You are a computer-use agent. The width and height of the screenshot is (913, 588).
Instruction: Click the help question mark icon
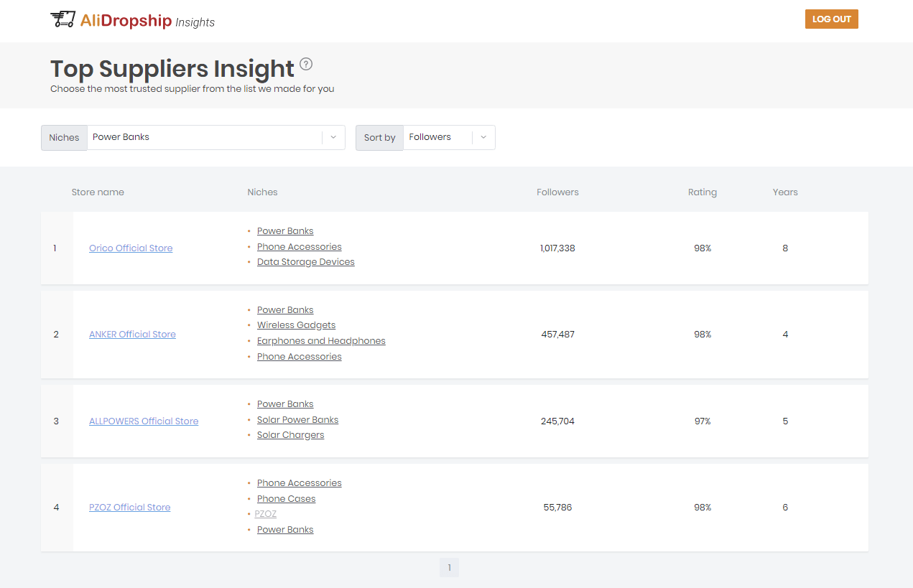pos(306,64)
